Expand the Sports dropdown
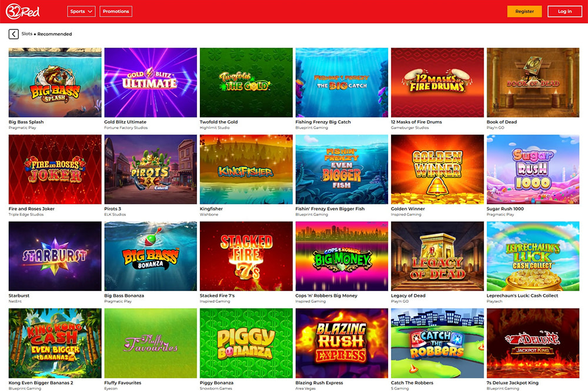This screenshot has height=391, width=588. [81, 11]
